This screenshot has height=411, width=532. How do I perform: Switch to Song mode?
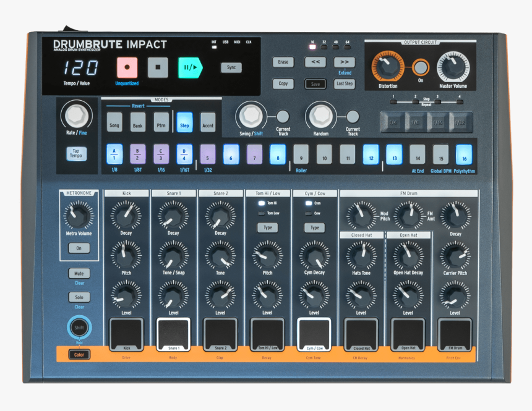pyautogui.click(x=114, y=123)
